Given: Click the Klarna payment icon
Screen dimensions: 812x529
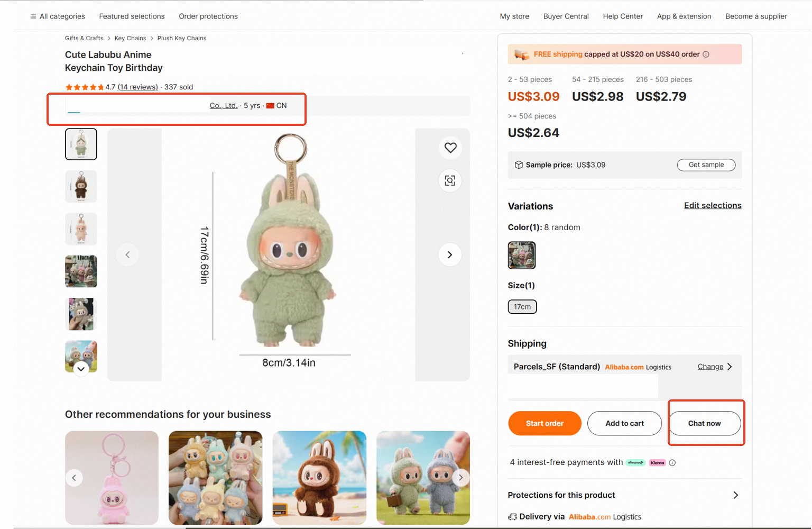Looking at the screenshot, I should pos(657,462).
